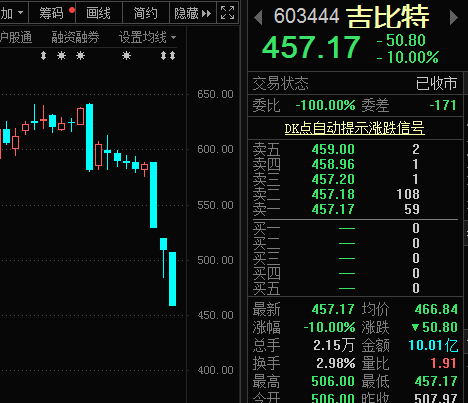Click the last up-down arrow event marker
The image size is (468, 403).
tap(172, 55)
